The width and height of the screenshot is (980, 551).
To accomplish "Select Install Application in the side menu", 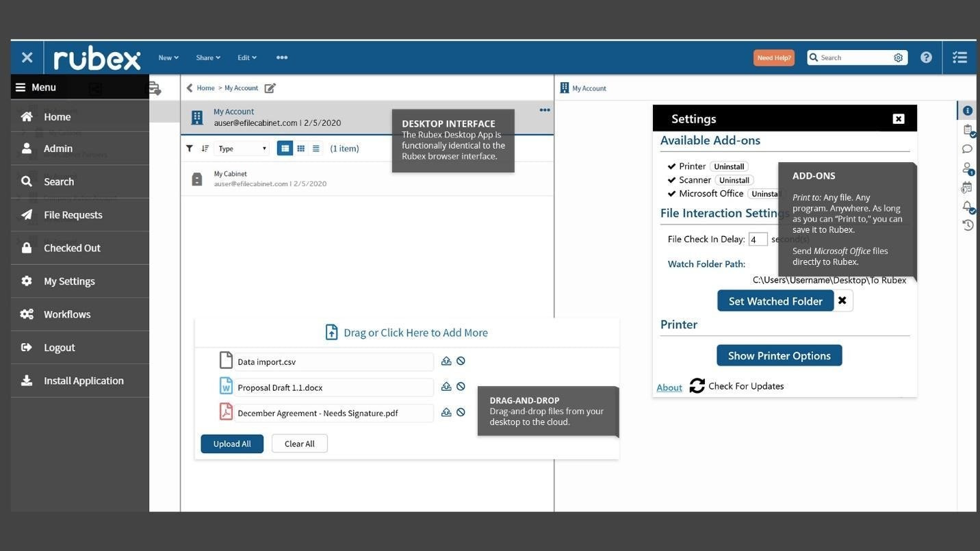I will tap(80, 381).
